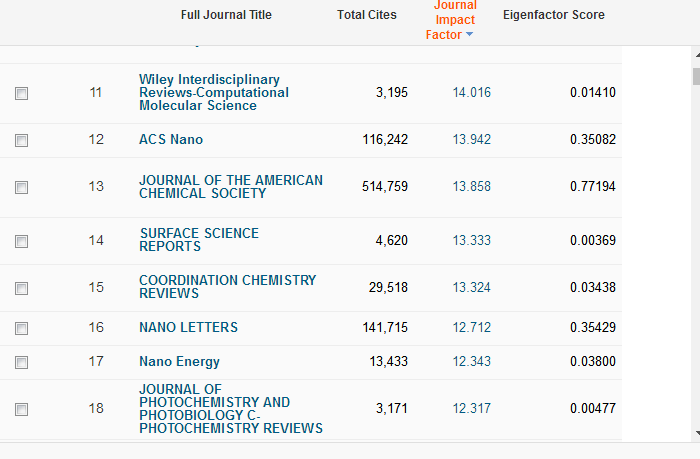Viewport: 700px width, 459px height.
Task: Sort by Total Cites column header
Action: 366,15
